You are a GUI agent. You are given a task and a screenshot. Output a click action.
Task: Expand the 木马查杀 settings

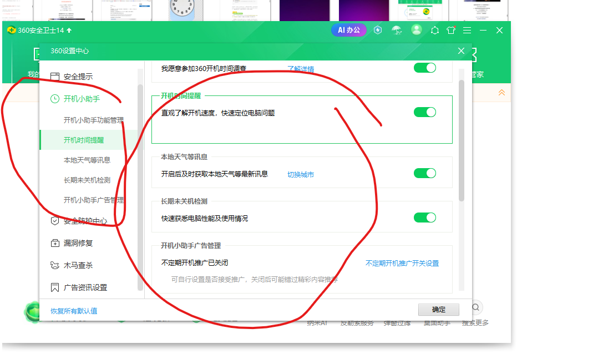pyautogui.click(x=78, y=265)
